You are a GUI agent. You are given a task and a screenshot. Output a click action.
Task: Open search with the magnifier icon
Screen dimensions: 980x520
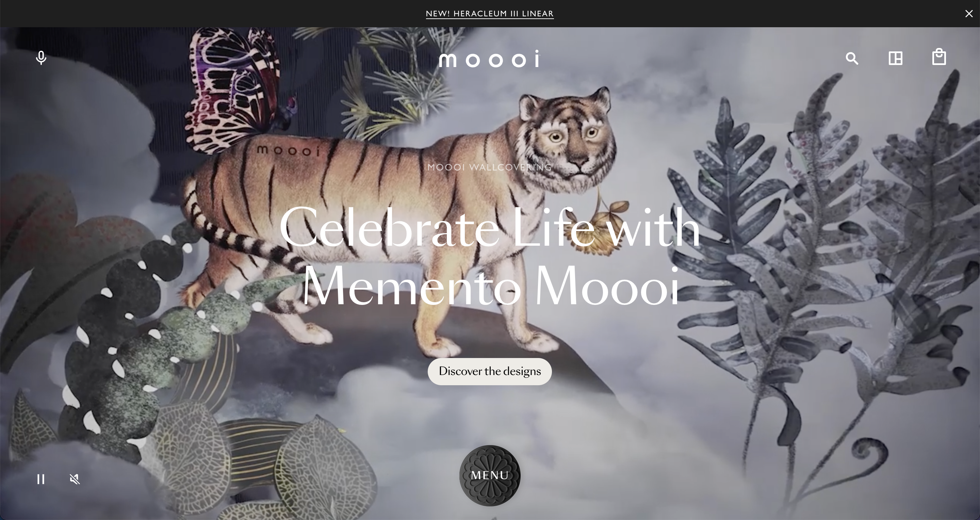coord(852,58)
